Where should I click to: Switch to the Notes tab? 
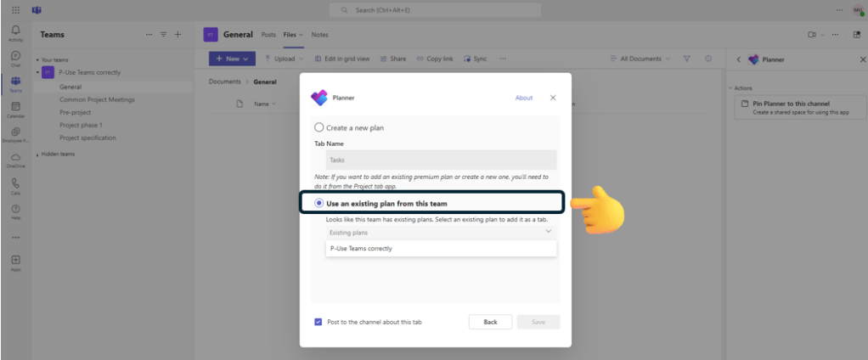pyautogui.click(x=319, y=35)
